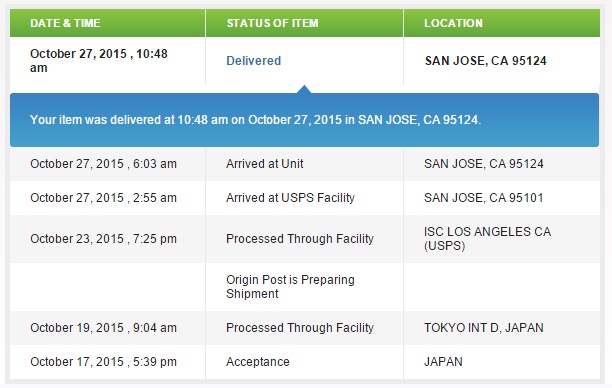This screenshot has height=388, width=612.
Task: Select the STATUS OF ITEM column header
Action: tap(272, 23)
